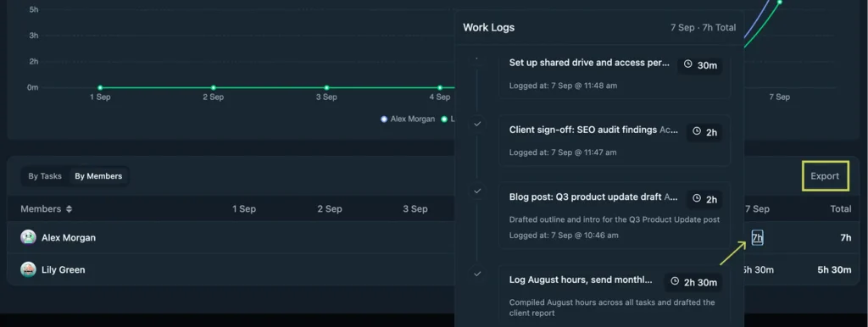This screenshot has height=327, width=868.
Task: Click the clock icon in the 30m badge
Action: (687, 64)
